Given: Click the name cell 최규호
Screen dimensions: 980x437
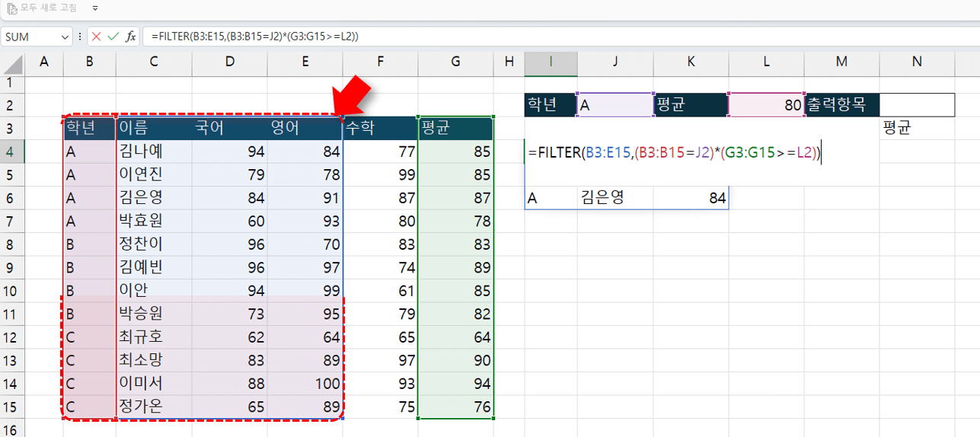Looking at the screenshot, I should pos(154,337).
